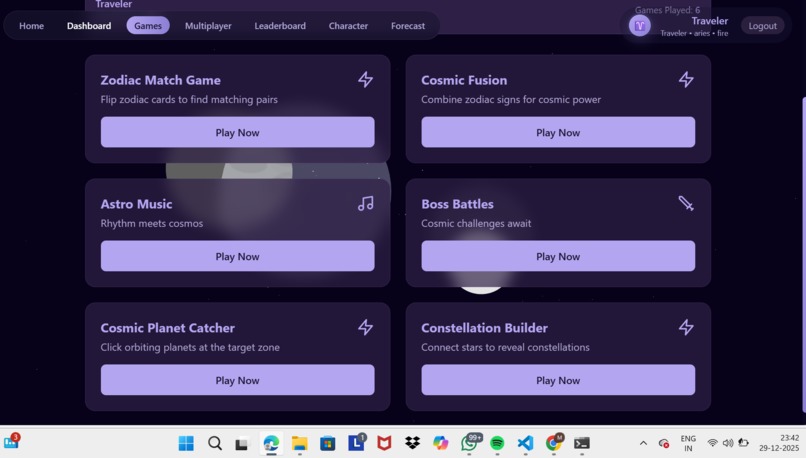Open Microsoft Store from the taskbar
Screen dimensions: 806x458
327,443
